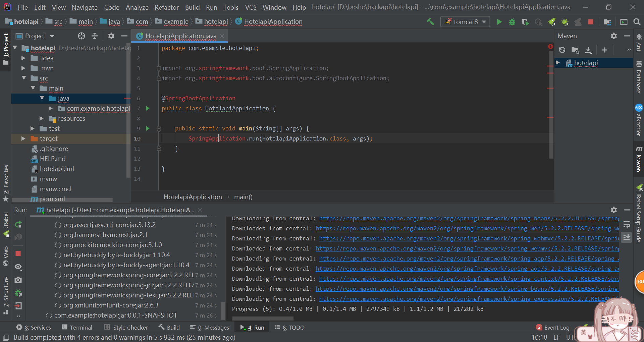Open Maven panel settings gear
The height and width of the screenshot is (342, 644).
(x=614, y=36)
